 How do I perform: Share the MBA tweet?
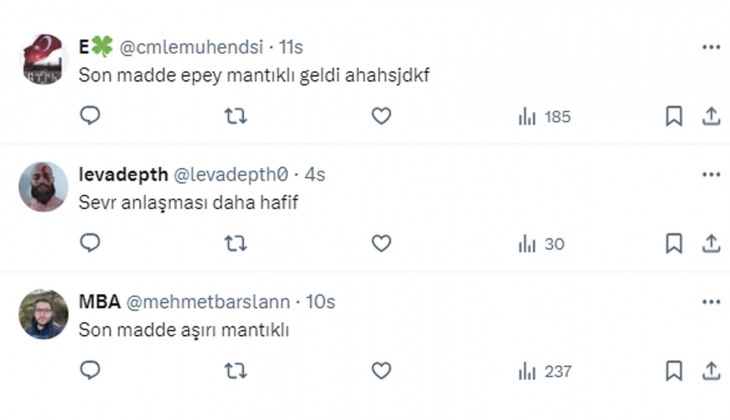(711, 371)
